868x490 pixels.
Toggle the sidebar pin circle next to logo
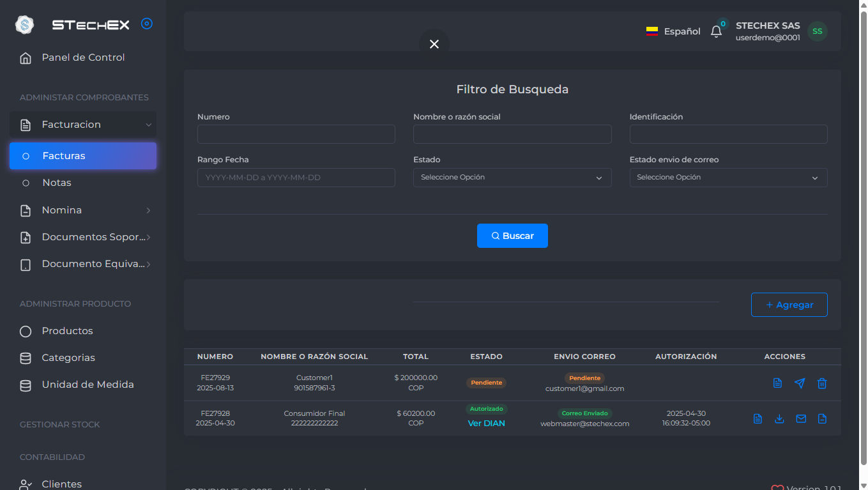point(146,24)
